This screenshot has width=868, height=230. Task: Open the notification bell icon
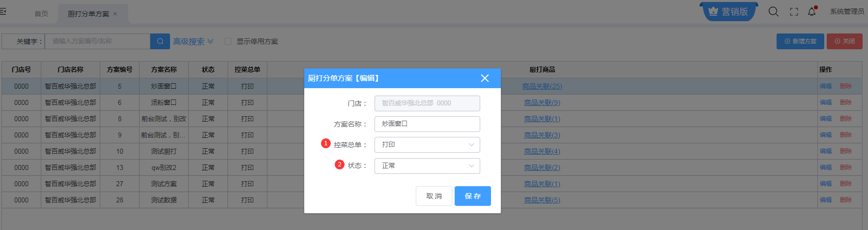click(811, 12)
